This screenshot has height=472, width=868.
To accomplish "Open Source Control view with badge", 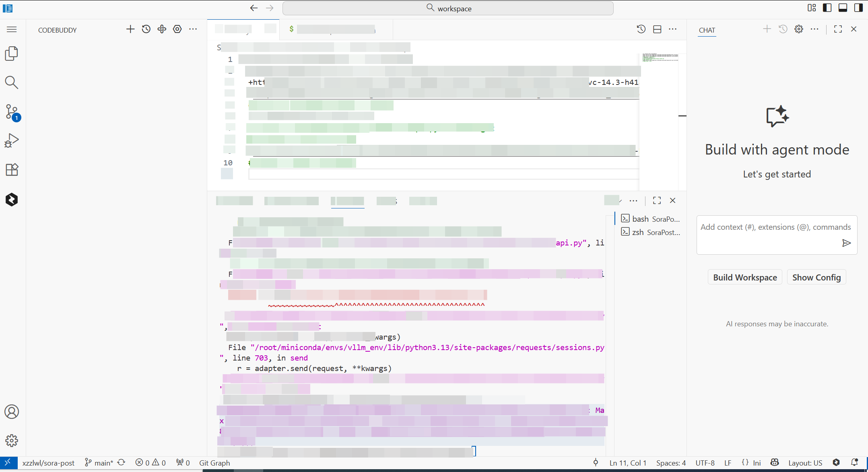I will (x=12, y=112).
